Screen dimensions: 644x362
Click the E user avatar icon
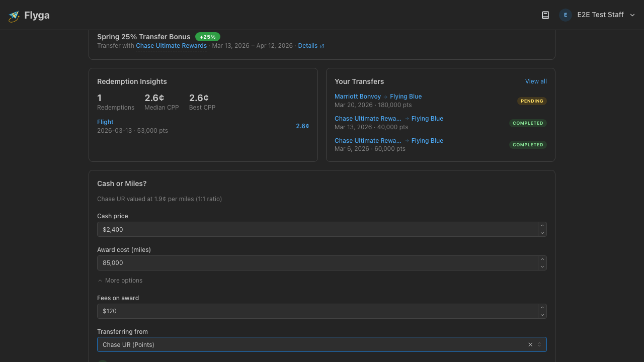coord(566,15)
